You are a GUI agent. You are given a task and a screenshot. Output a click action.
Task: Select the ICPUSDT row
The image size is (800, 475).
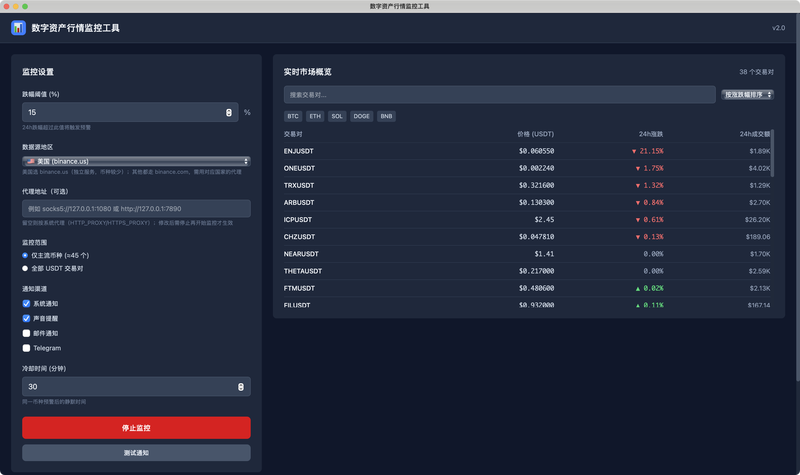click(527, 219)
